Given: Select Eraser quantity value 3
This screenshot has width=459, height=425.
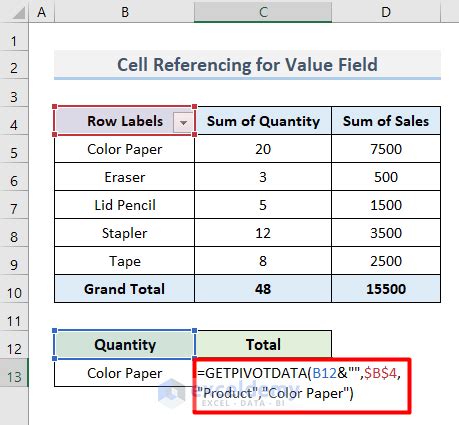Looking at the screenshot, I should pyautogui.click(x=263, y=177).
